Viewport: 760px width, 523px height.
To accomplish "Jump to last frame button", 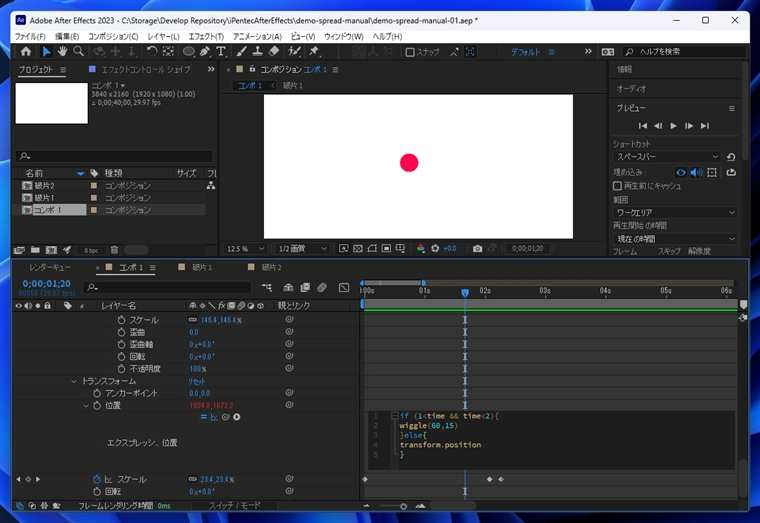I will coord(705,126).
